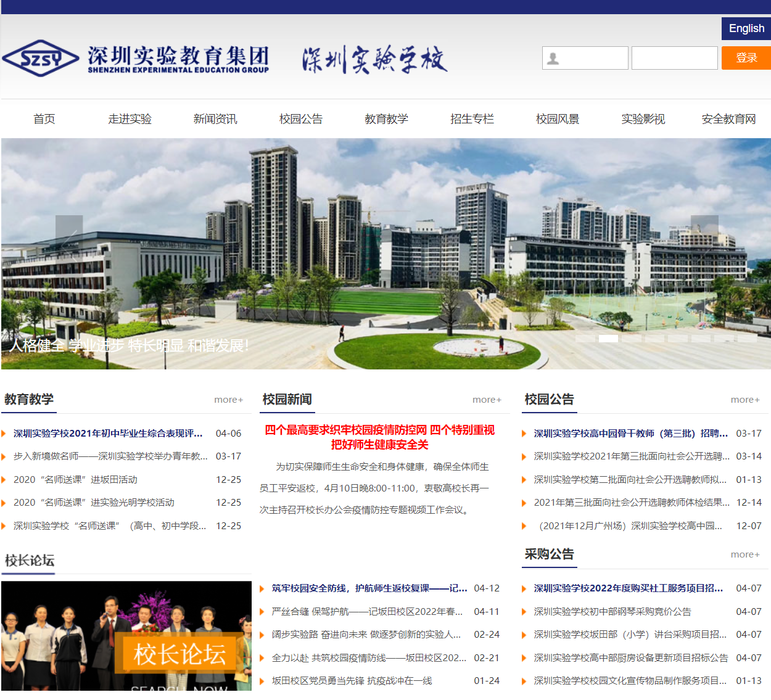Image resolution: width=771 pixels, height=700 pixels.
Task: Open 安全教育网 menu item
Action: tap(729, 119)
